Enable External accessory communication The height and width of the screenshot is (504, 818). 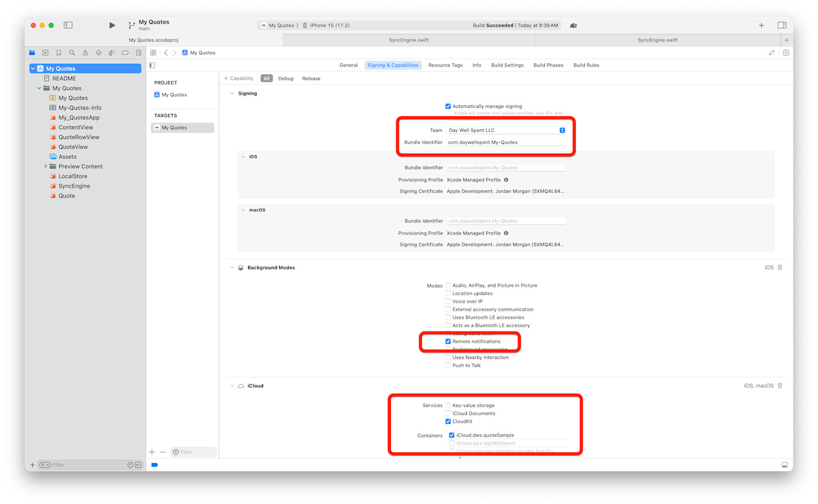coord(448,310)
